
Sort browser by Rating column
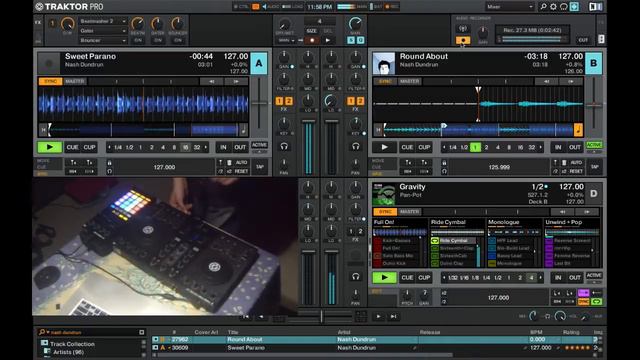(571, 332)
